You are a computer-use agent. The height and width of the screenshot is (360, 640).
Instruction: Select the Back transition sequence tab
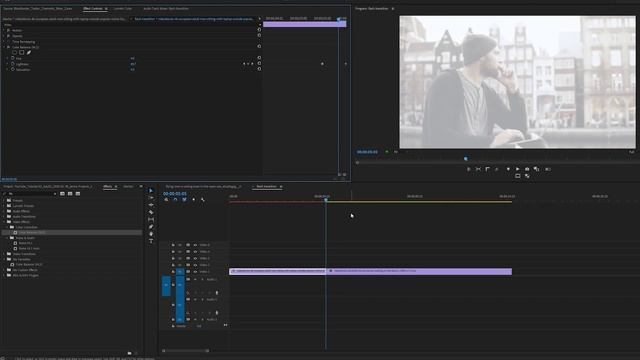(266, 187)
